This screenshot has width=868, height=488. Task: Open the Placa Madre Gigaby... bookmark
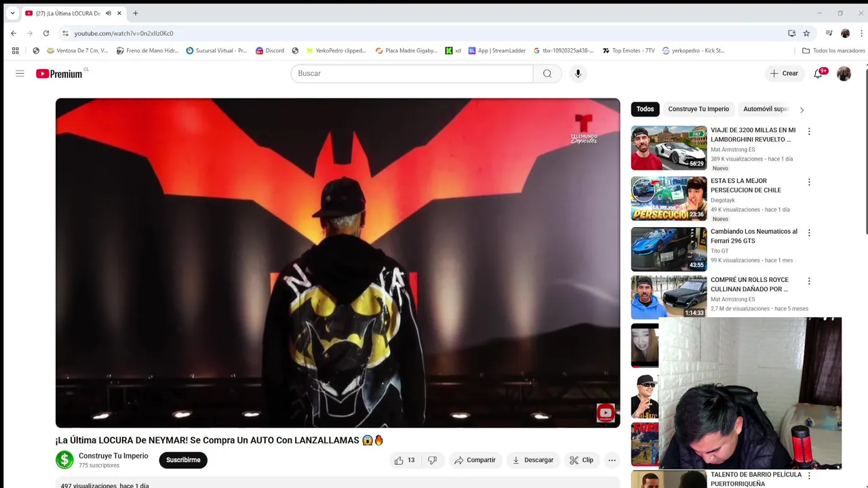pyautogui.click(x=406, y=50)
